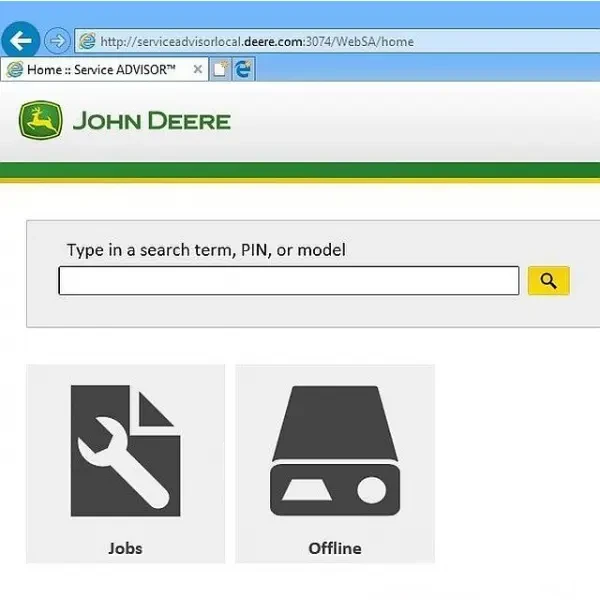
Task: Click the Jobs label text
Action: pos(126,548)
